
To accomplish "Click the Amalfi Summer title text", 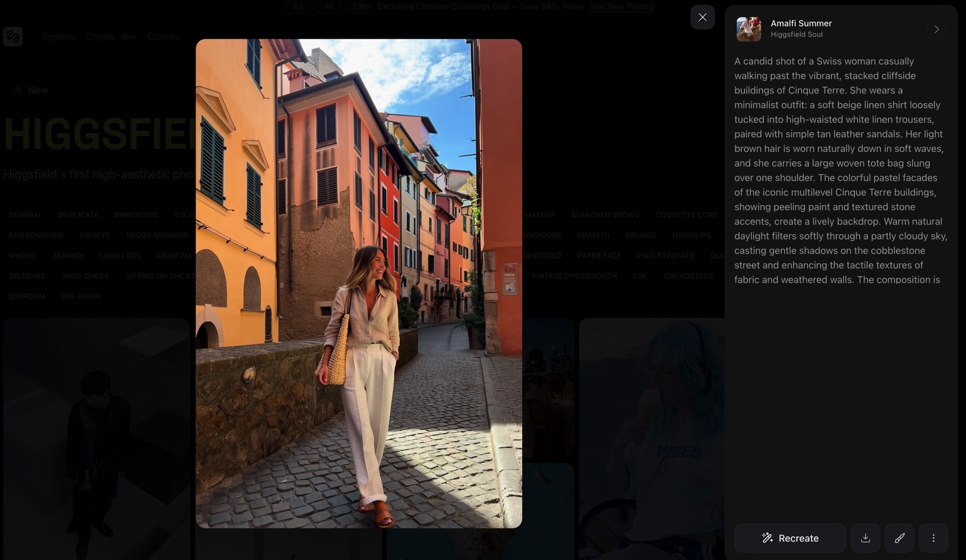I will pyautogui.click(x=801, y=23).
